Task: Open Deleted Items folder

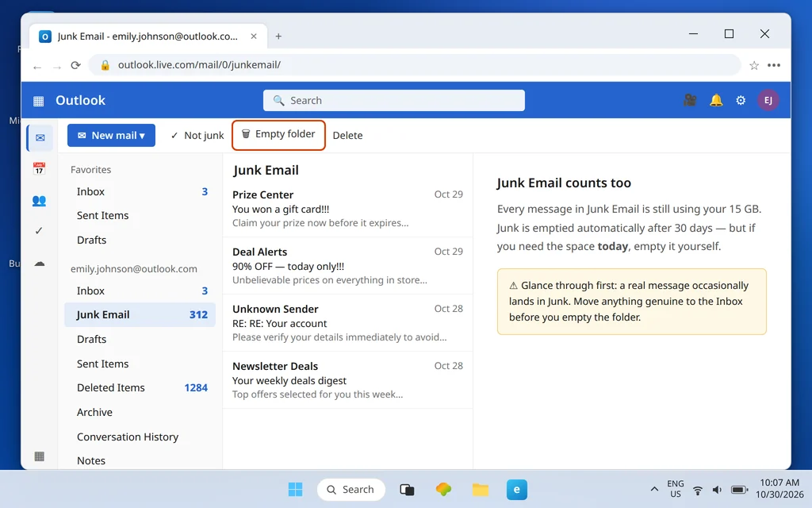Action: coord(140,387)
